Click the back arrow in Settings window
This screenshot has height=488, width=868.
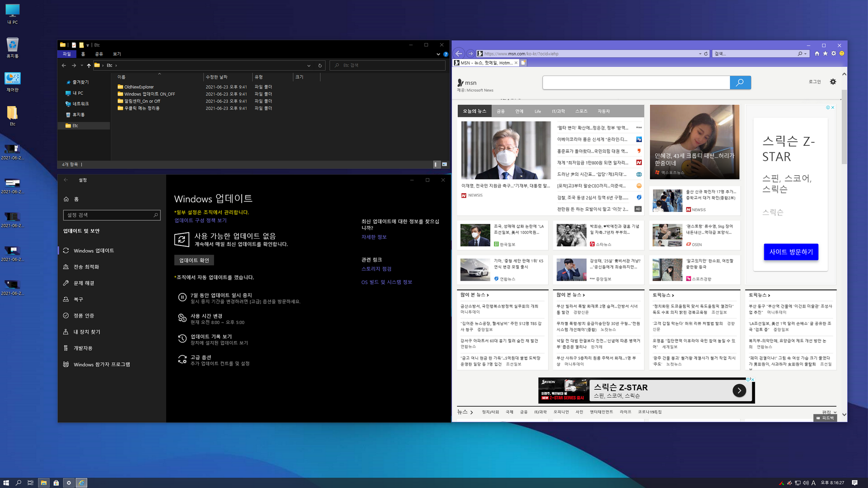(x=66, y=180)
